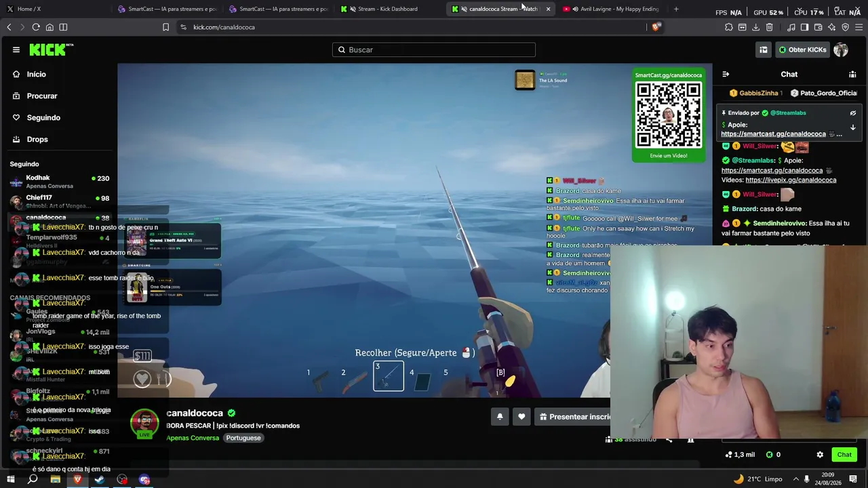Open Chief117 channel in following list

[60, 201]
